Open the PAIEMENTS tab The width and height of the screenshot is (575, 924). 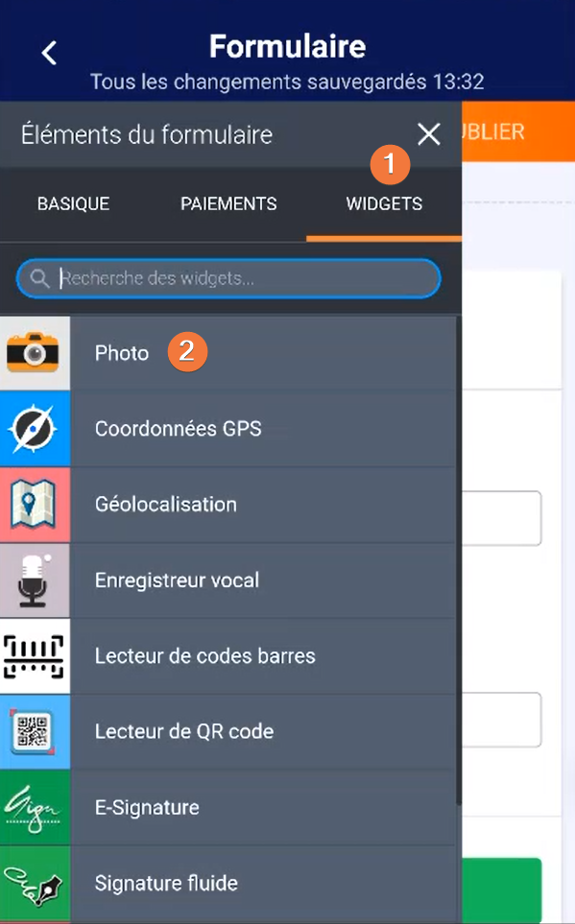click(x=228, y=203)
